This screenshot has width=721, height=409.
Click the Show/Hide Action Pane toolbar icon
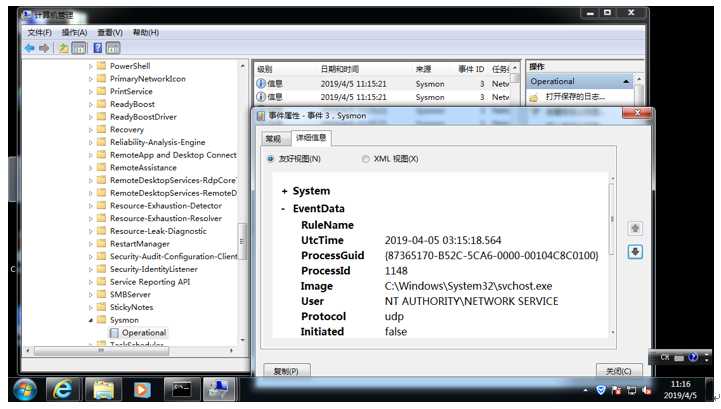pos(113,48)
